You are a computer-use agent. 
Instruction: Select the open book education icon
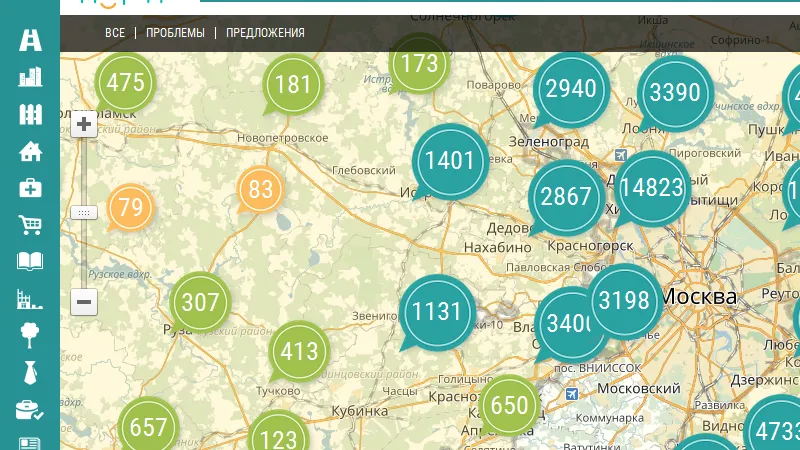(x=30, y=261)
